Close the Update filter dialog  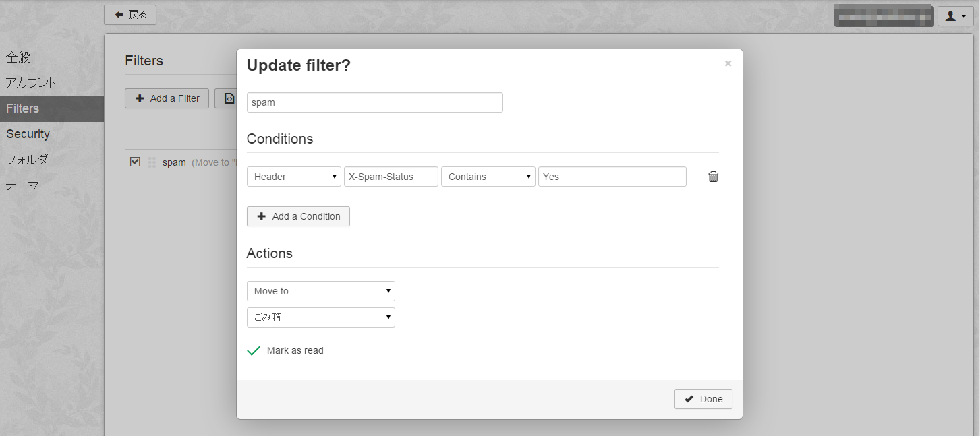click(x=728, y=63)
